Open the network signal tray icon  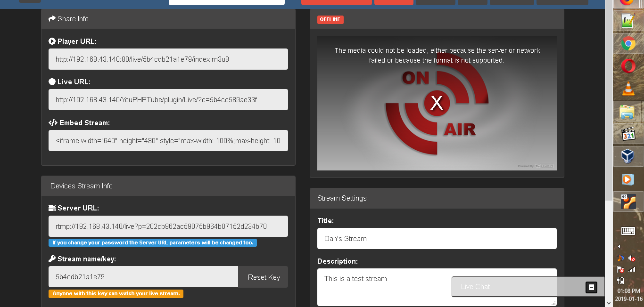pos(632,269)
